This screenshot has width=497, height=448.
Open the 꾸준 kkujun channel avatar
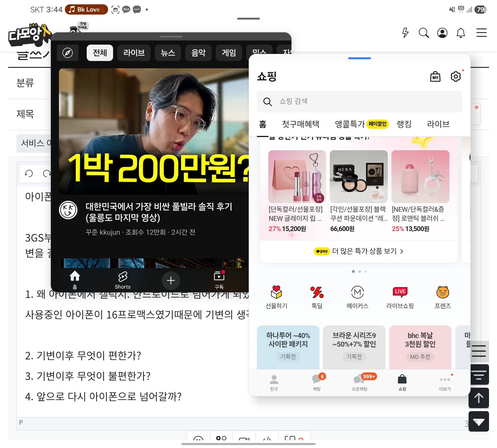(68, 210)
